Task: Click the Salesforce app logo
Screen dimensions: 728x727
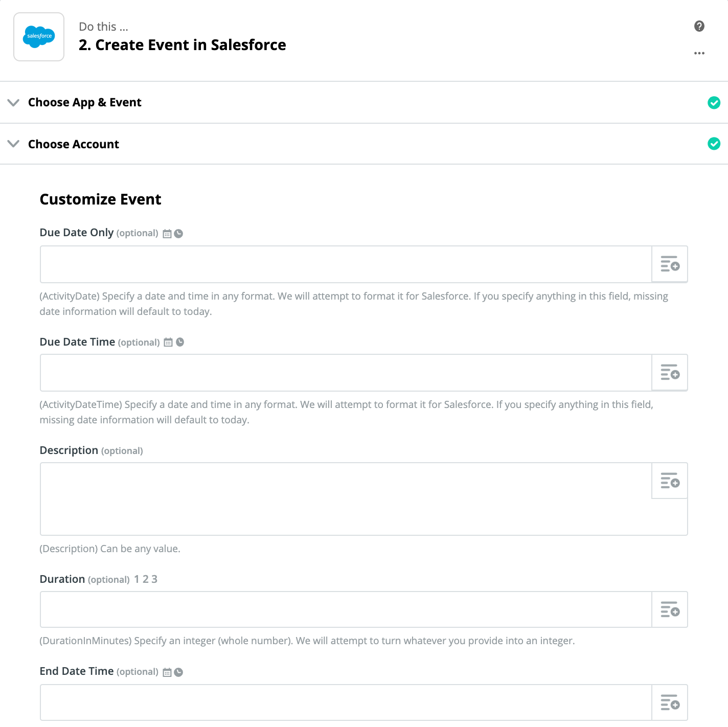Action: click(x=39, y=37)
